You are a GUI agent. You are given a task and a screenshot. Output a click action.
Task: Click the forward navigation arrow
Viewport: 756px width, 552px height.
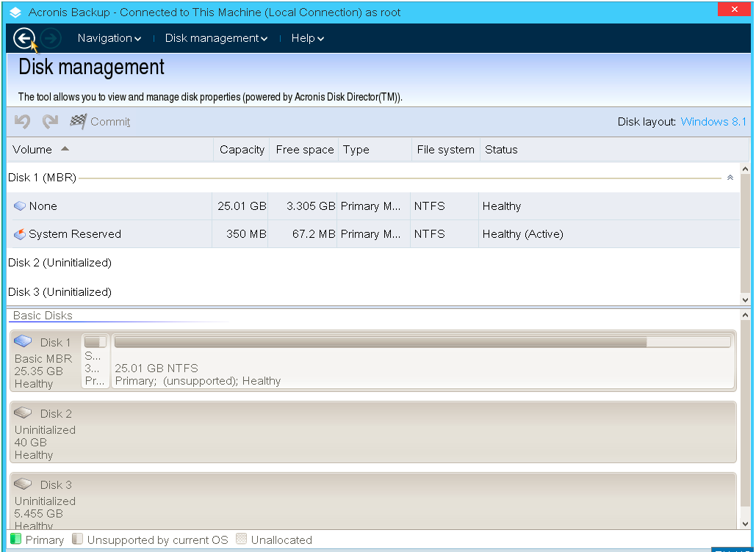point(51,38)
